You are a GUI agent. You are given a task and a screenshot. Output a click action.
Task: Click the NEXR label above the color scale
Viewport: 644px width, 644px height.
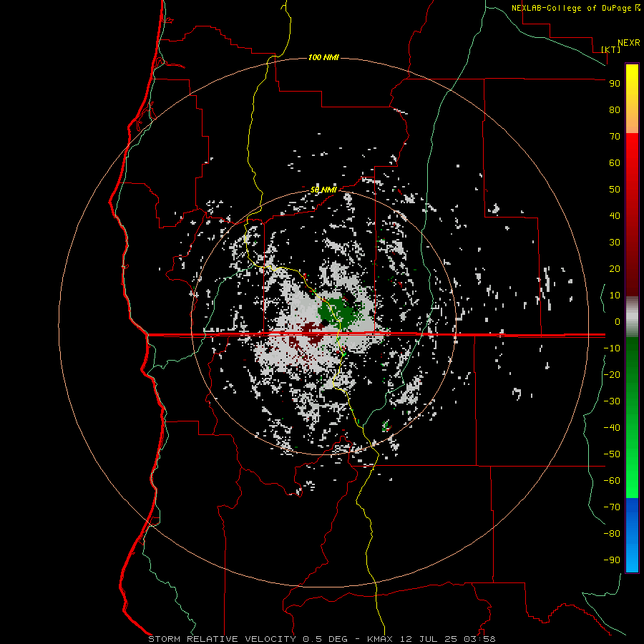point(629,43)
